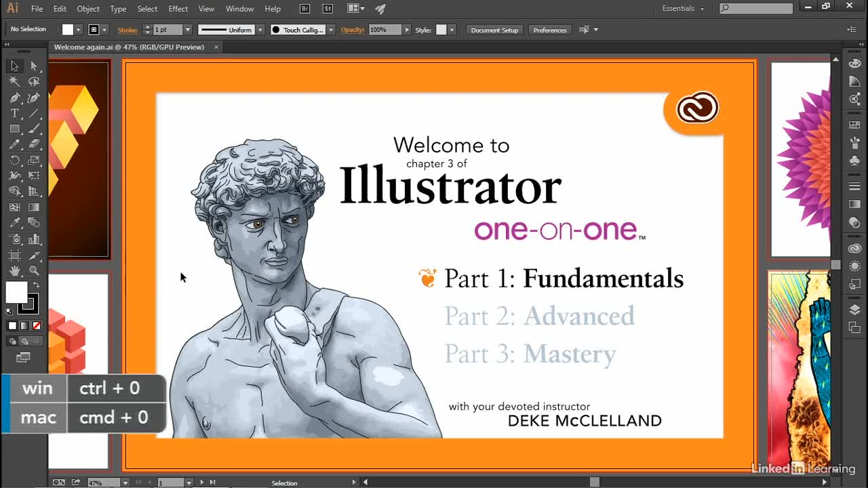
Task: Set paint mode to Color
Action: 12,326
